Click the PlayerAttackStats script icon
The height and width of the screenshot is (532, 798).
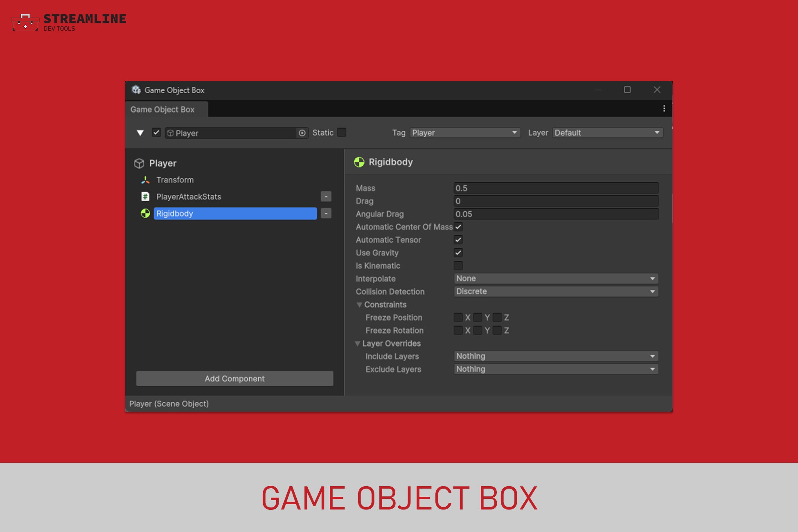tap(145, 196)
